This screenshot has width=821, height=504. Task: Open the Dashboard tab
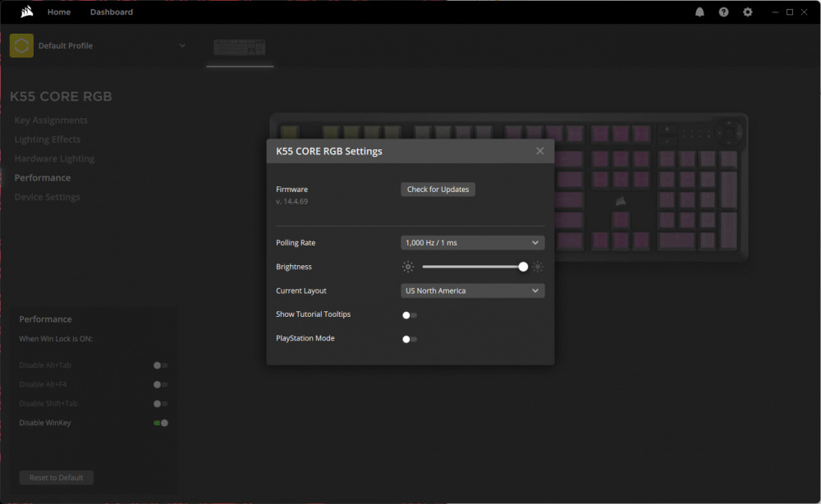(112, 12)
